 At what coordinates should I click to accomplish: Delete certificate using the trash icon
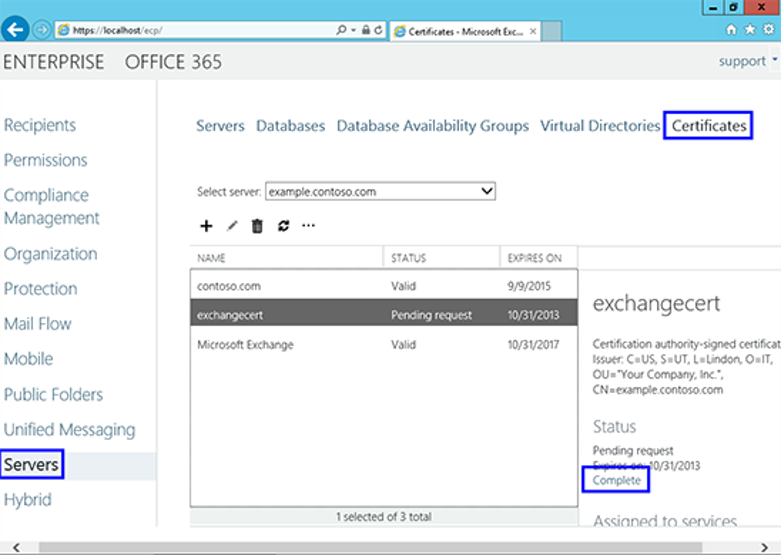[x=257, y=226]
